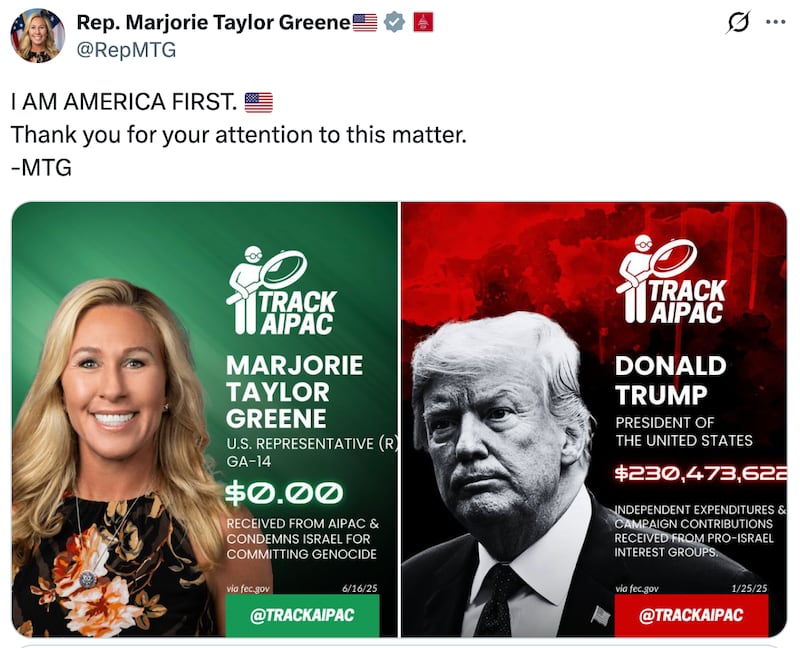Click the red Capitol affiliation badge
The height and width of the screenshot is (648, 800).
423,22
